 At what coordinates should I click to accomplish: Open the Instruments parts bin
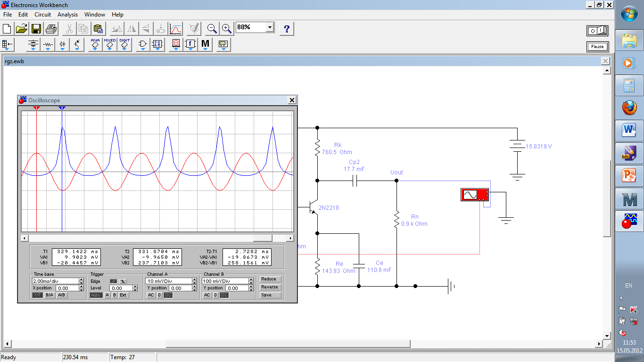[x=223, y=45]
